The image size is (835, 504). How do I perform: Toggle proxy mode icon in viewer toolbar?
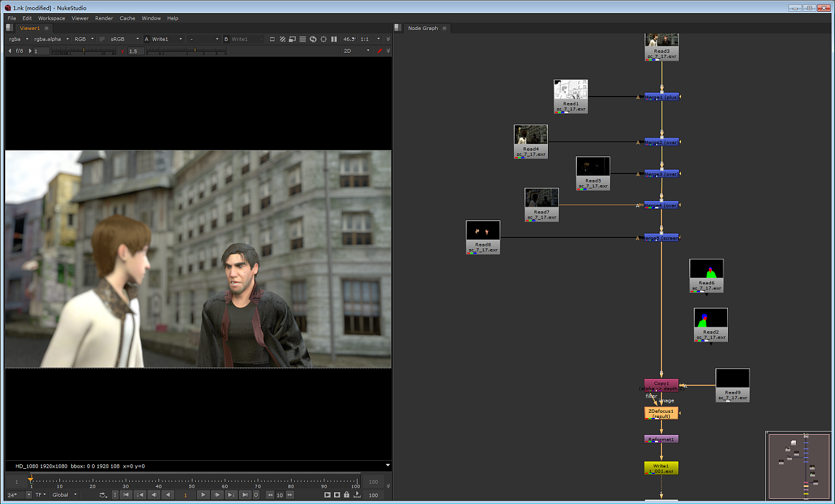(292, 39)
